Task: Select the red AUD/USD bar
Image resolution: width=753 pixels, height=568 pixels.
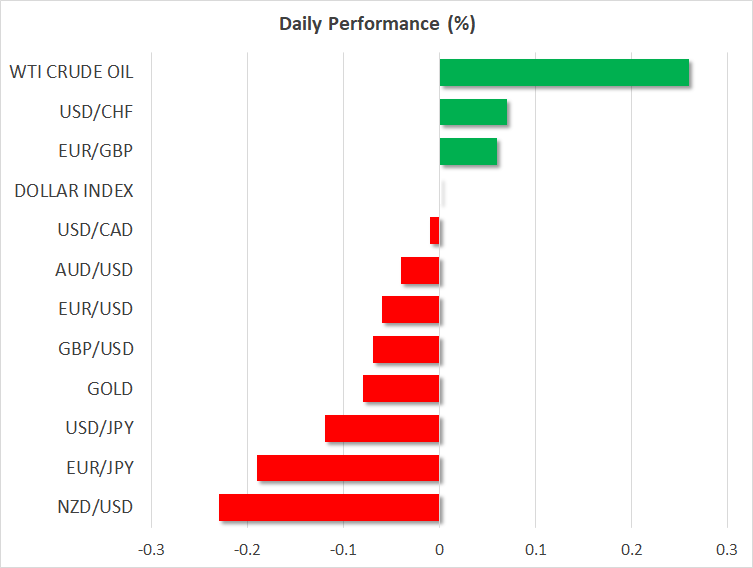Action: coord(420,270)
